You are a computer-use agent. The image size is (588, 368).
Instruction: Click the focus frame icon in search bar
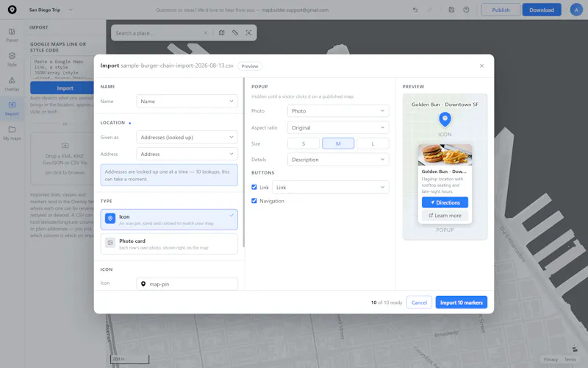click(248, 33)
